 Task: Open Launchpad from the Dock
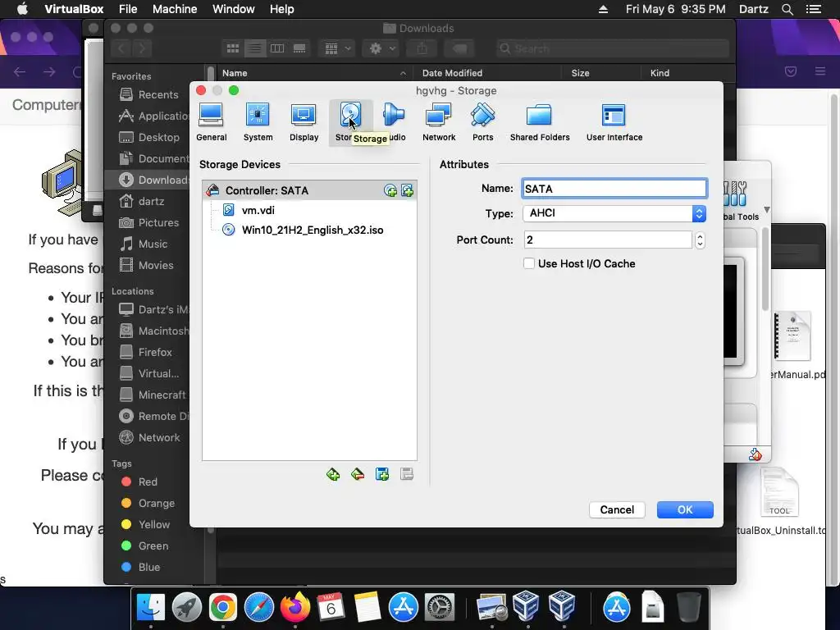coord(186,608)
